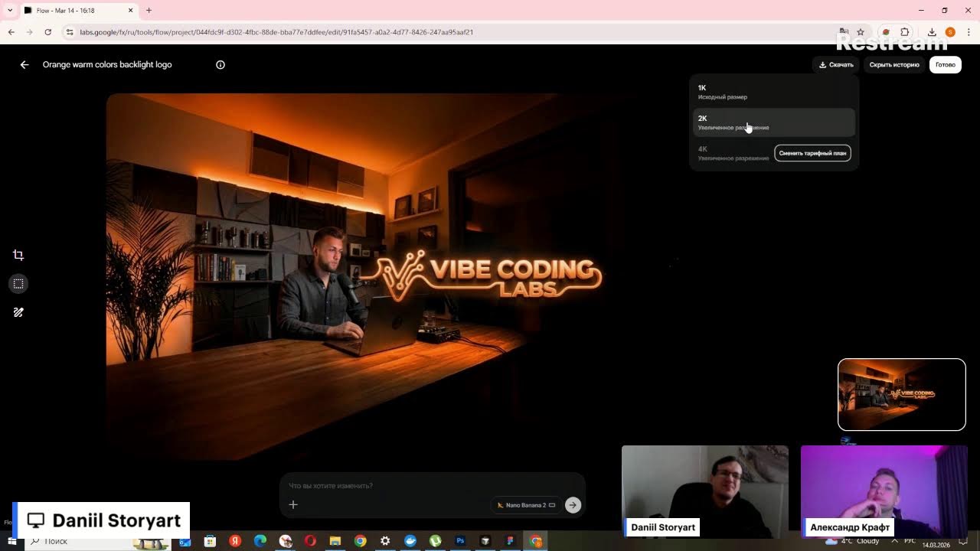Screen dimensions: 980x551
Task: Open Photoshop in taskbar
Action: [x=460, y=541]
